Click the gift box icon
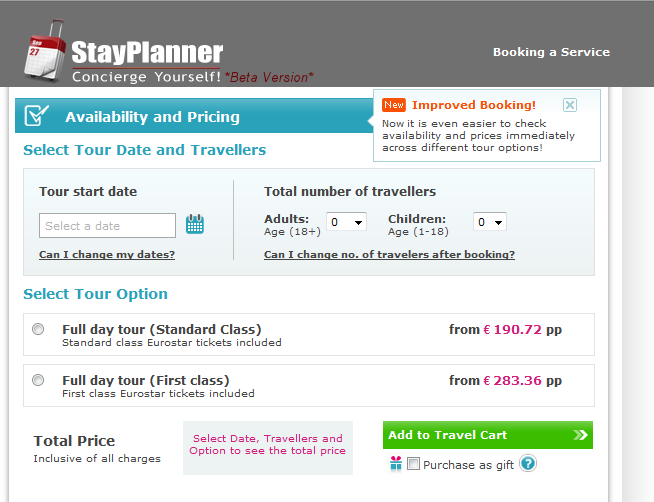 click(x=396, y=463)
